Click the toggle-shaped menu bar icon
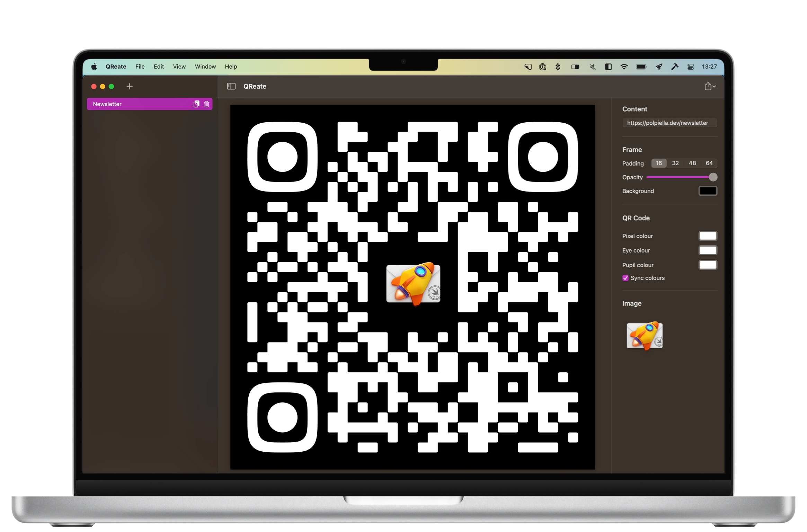The width and height of the screenshot is (807, 532). 575,66
